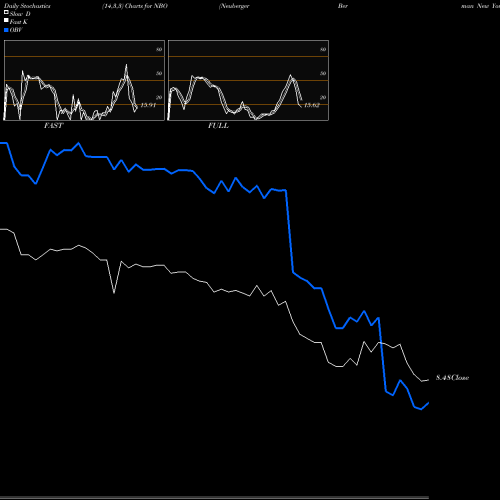Click the Slow D legend swatch

click(6, 12)
